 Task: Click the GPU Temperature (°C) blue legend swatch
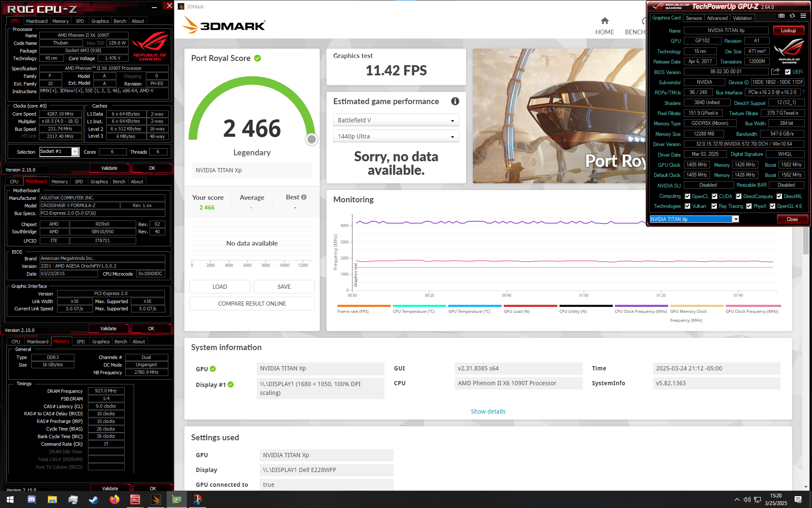coord(475,306)
